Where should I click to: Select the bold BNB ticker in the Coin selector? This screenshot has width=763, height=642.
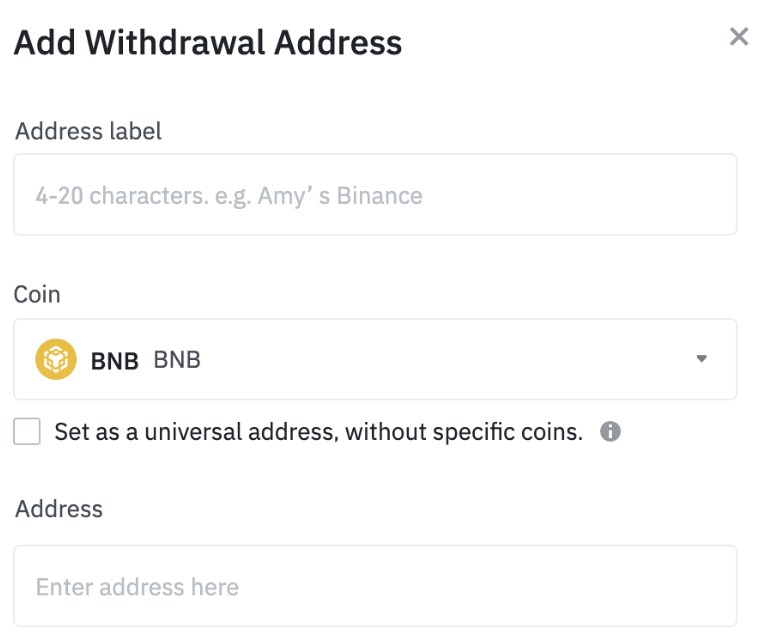114,361
